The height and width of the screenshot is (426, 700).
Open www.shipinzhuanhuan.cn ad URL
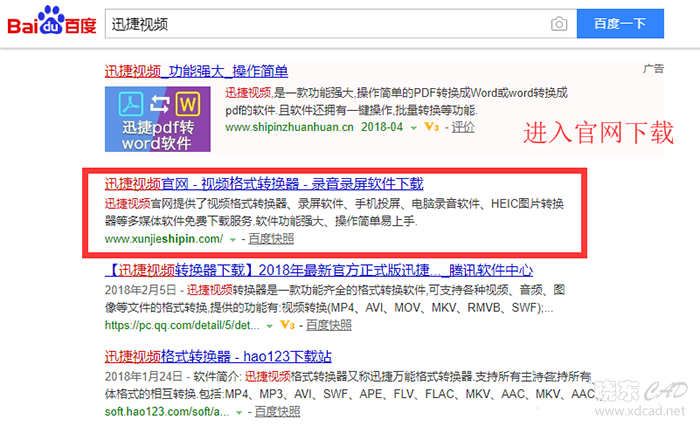[289, 127]
